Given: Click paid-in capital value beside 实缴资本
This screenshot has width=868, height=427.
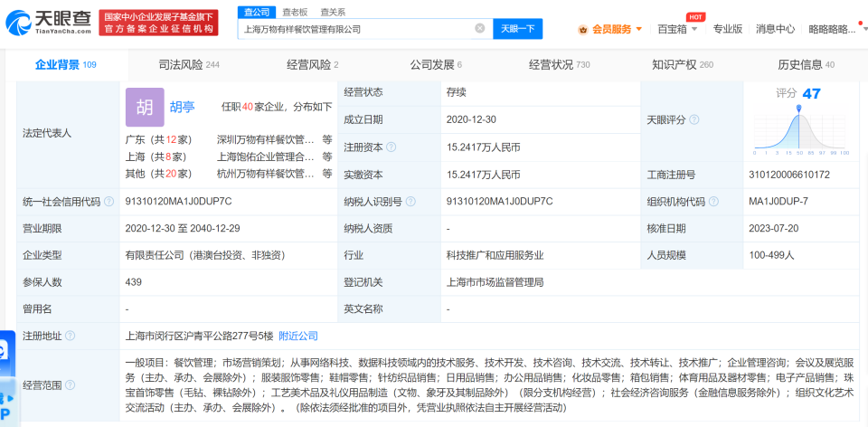Looking at the screenshot, I should pyautogui.click(x=483, y=175).
